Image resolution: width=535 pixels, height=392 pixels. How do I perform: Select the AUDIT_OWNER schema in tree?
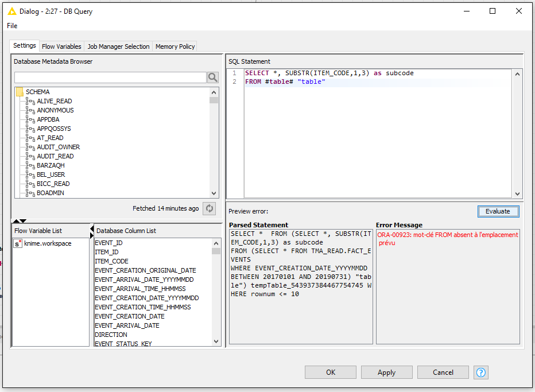point(58,147)
